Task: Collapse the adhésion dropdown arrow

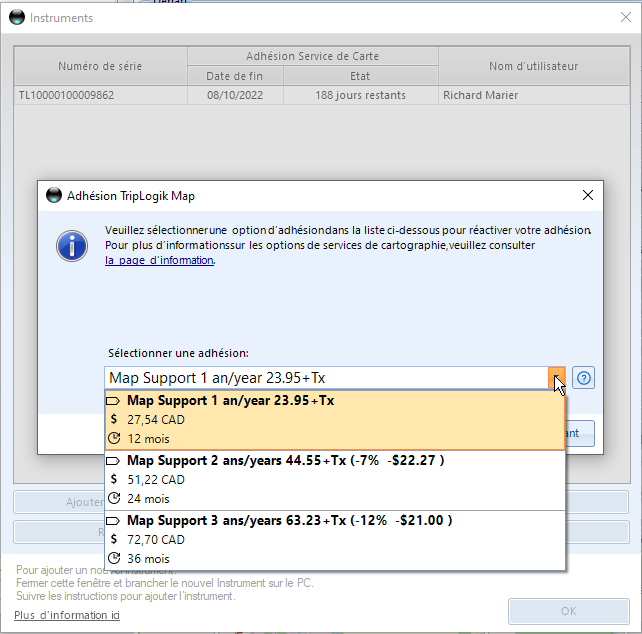Action: [x=556, y=377]
